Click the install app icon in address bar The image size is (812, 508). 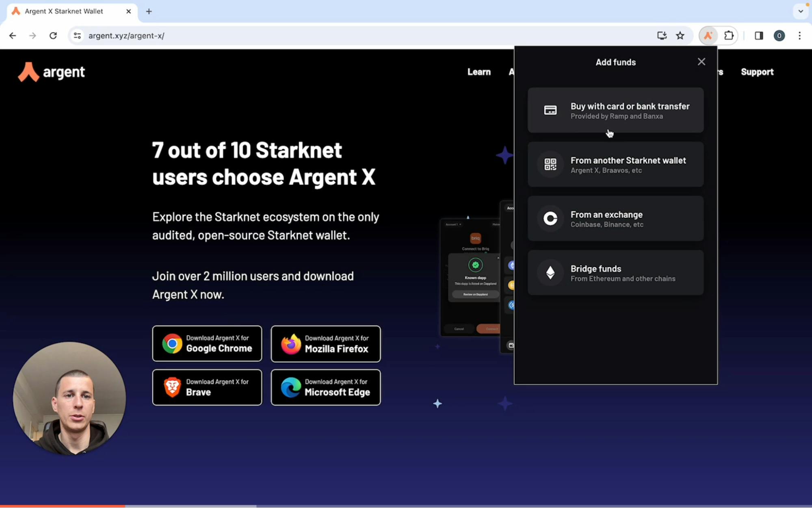point(662,36)
